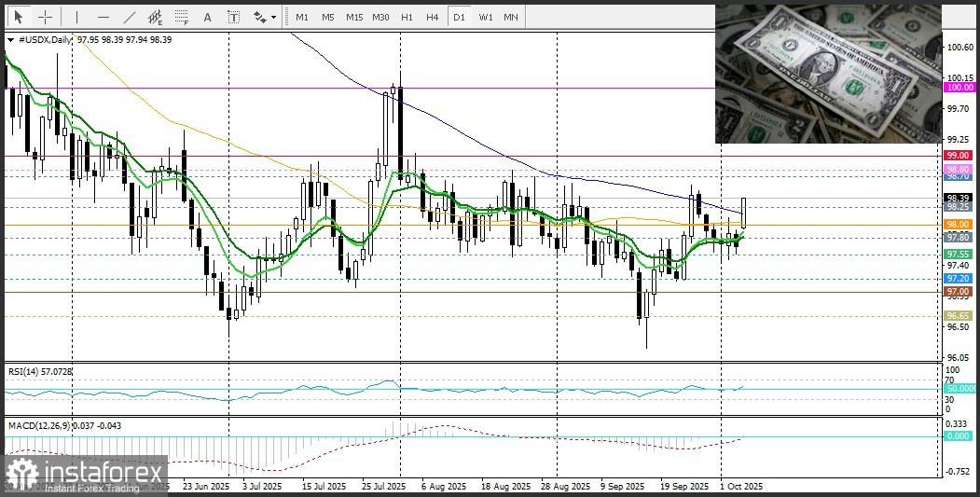The height and width of the screenshot is (497, 980).
Task: Click the magenta 100.00 price level label
Action: 960,88
